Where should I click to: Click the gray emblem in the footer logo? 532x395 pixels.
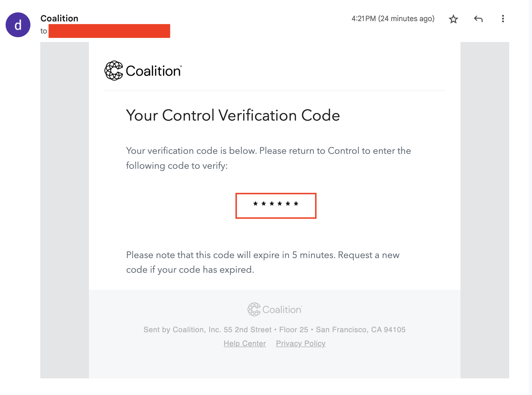[254, 309]
